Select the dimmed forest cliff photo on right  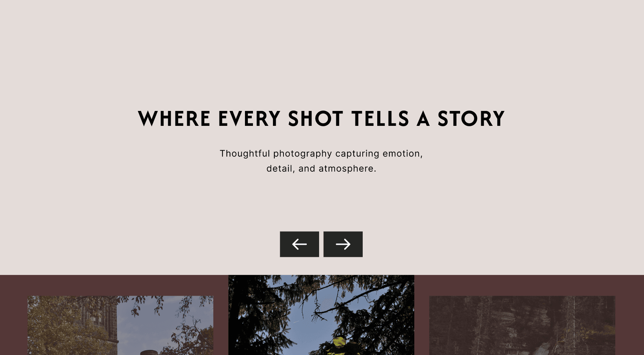pos(522,325)
